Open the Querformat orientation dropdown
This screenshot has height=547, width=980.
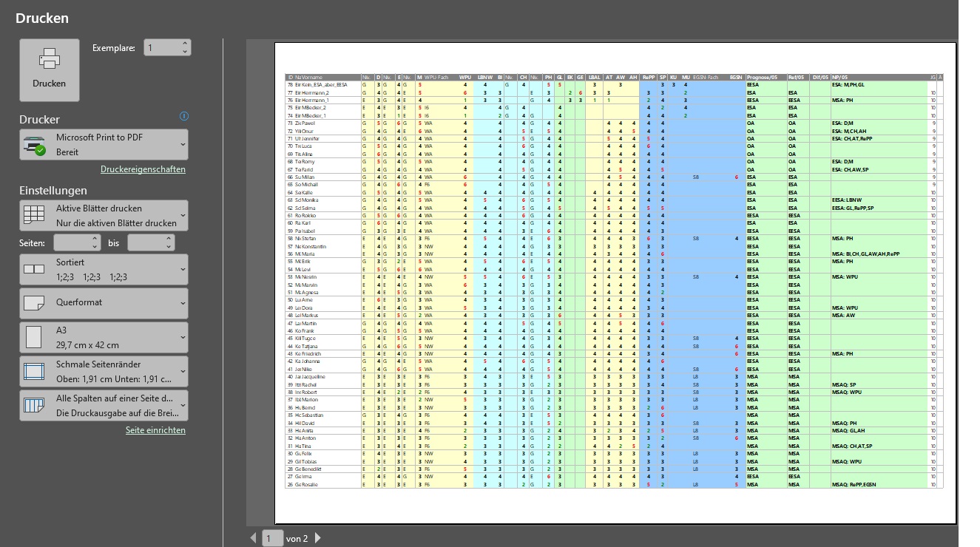coord(104,302)
